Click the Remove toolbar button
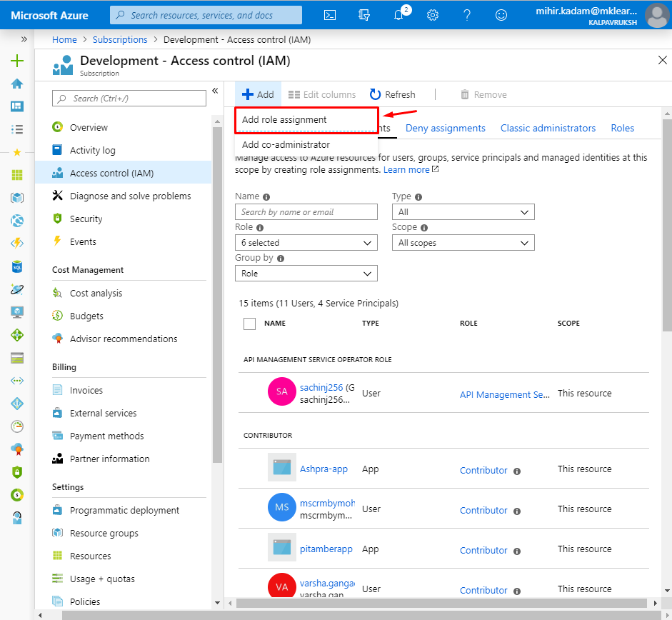Screen dimensions: 672x620 (x=483, y=95)
